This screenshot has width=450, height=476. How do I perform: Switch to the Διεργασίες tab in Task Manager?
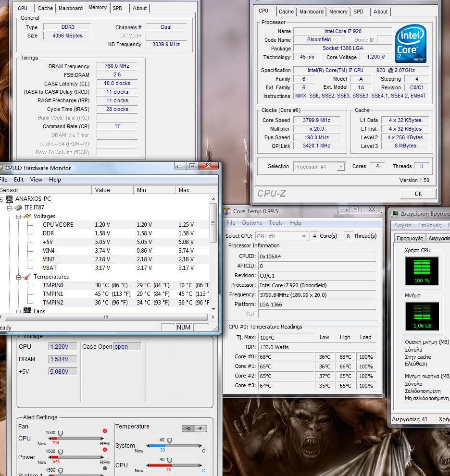[x=438, y=238]
